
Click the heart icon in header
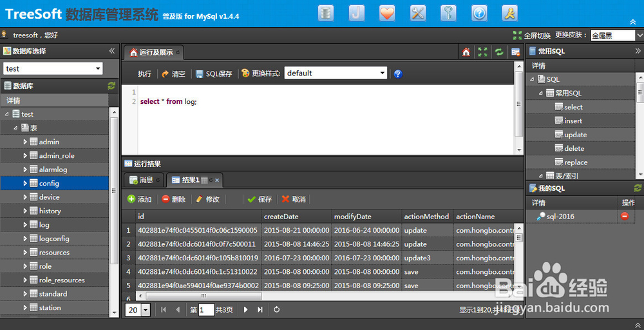387,13
